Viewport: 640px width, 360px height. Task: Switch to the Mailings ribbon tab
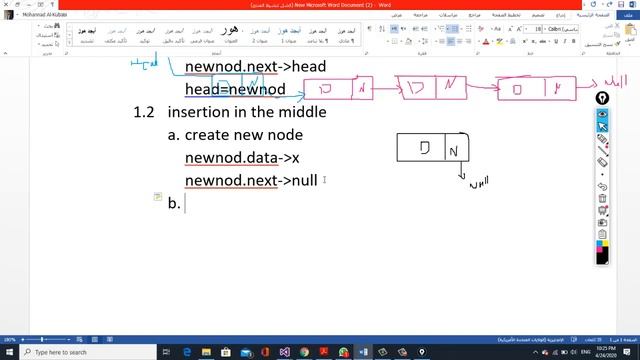coord(448,15)
